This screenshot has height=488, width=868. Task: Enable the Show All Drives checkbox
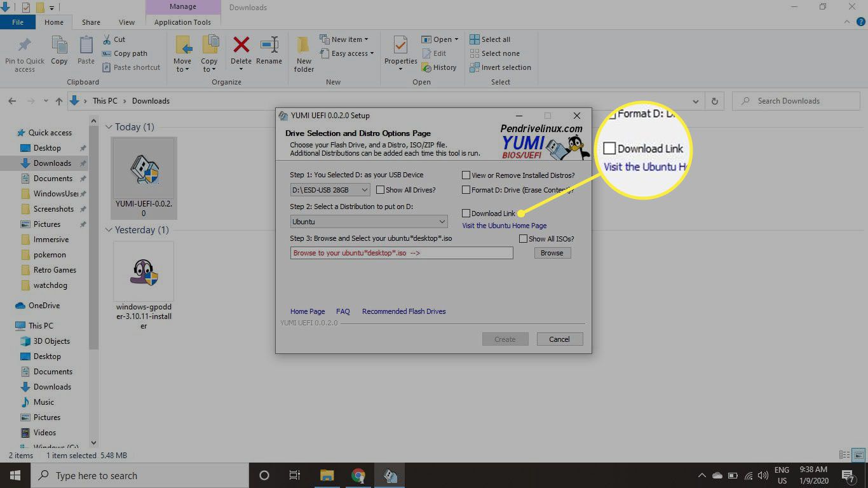click(x=380, y=190)
